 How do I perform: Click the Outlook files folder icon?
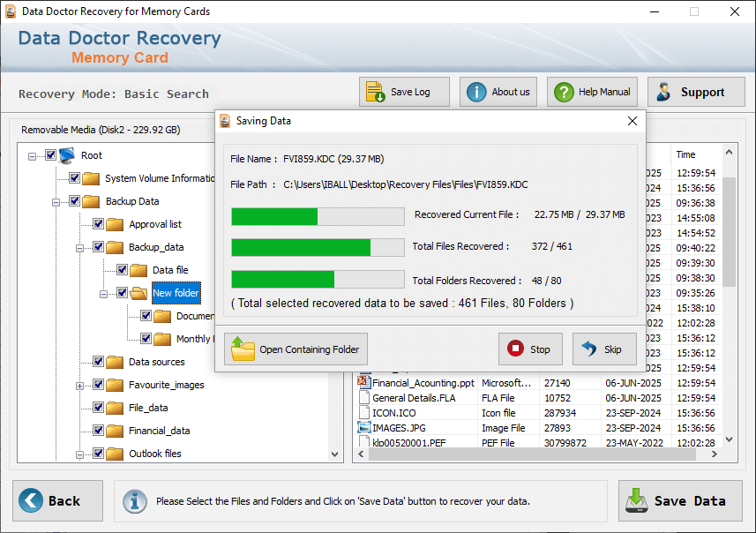[115, 454]
